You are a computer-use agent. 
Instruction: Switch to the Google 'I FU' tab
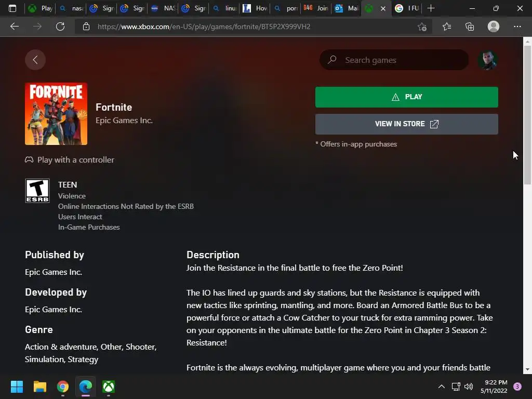click(x=407, y=8)
